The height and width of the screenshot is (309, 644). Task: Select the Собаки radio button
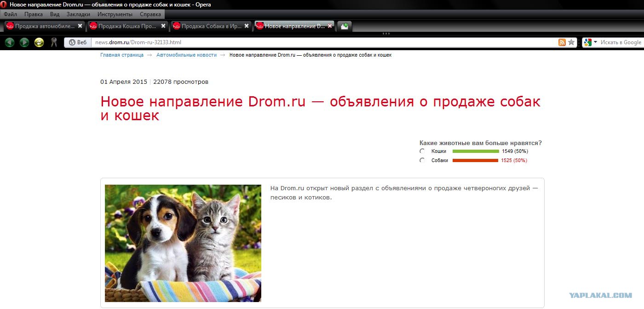pos(422,160)
